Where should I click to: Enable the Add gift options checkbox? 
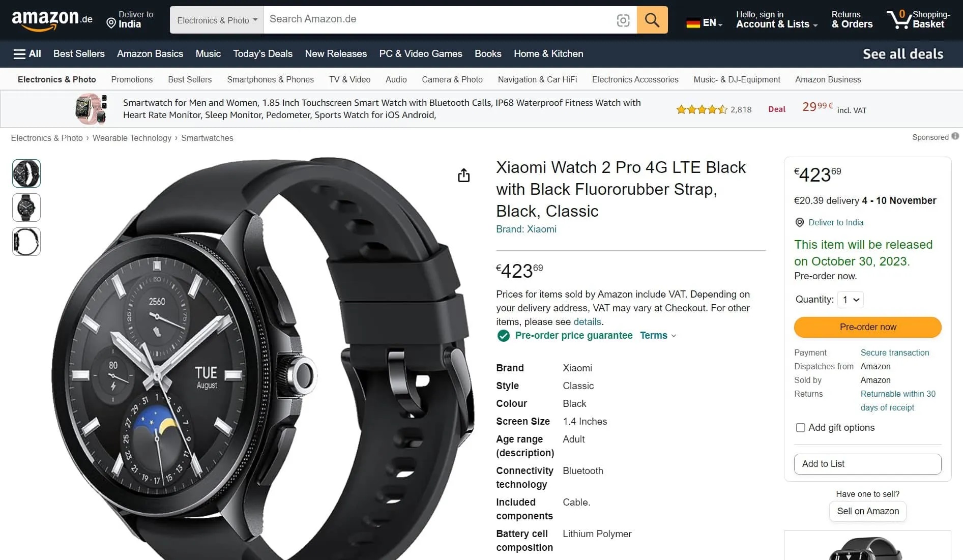[x=800, y=428]
